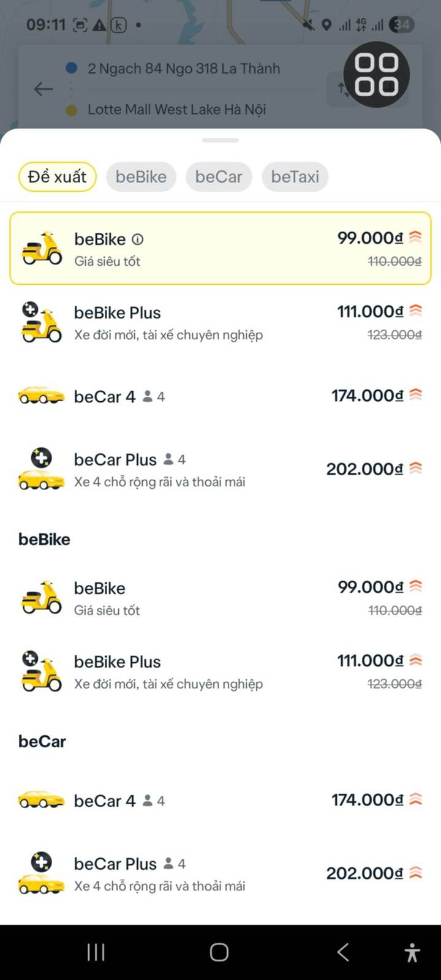
Task: Show info about the highlighted beBike option
Action: tap(138, 239)
